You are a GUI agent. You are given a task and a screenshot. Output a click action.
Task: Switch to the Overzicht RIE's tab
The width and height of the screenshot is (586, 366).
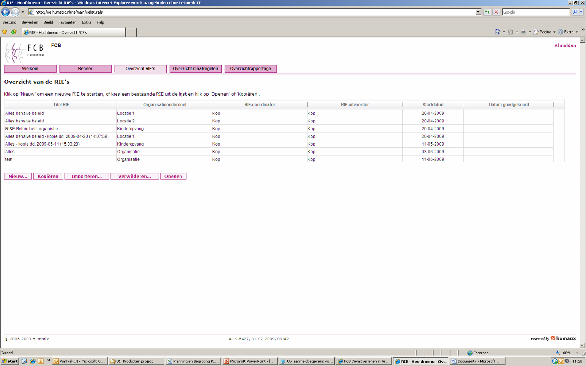[x=140, y=69]
